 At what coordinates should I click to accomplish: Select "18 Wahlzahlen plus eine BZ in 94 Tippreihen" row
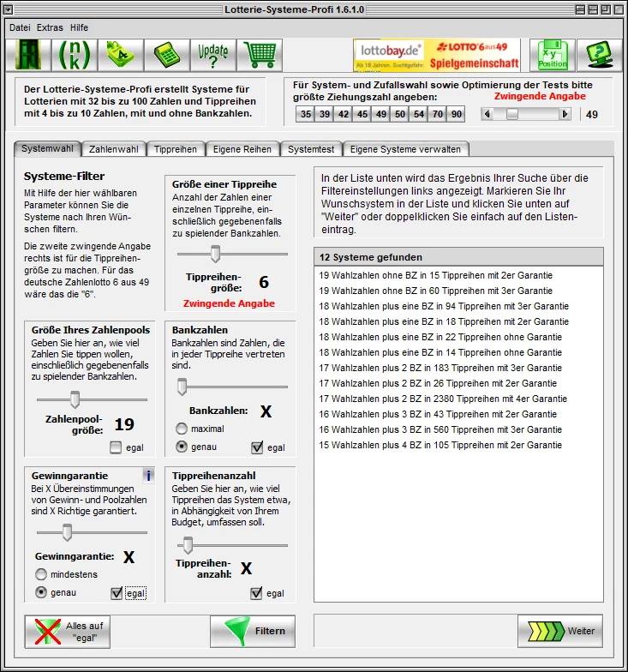tap(458, 306)
